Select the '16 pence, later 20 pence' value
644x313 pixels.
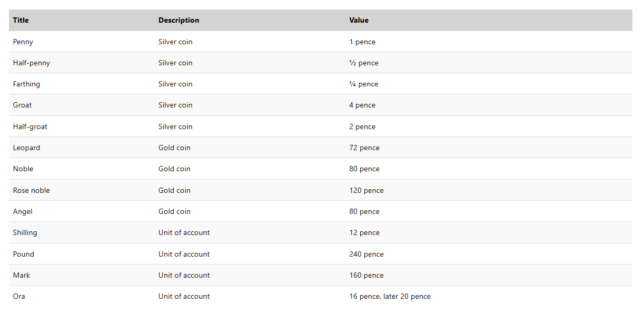tap(390, 296)
